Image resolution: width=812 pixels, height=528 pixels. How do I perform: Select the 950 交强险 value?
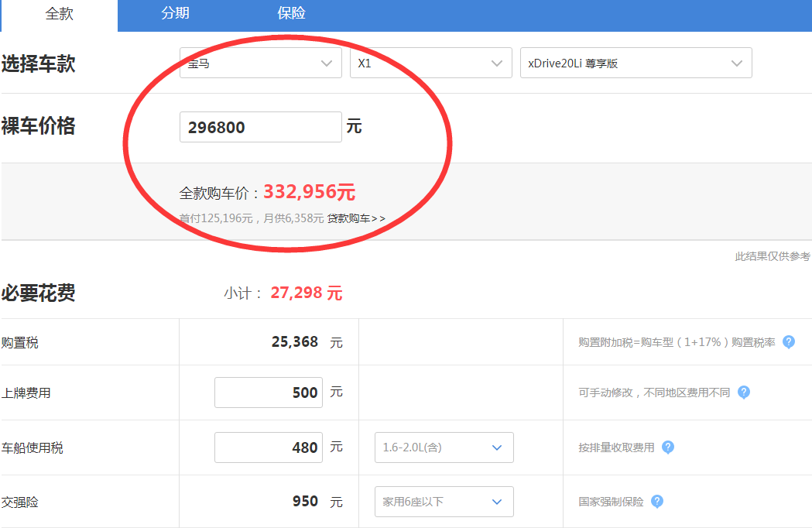(x=305, y=502)
